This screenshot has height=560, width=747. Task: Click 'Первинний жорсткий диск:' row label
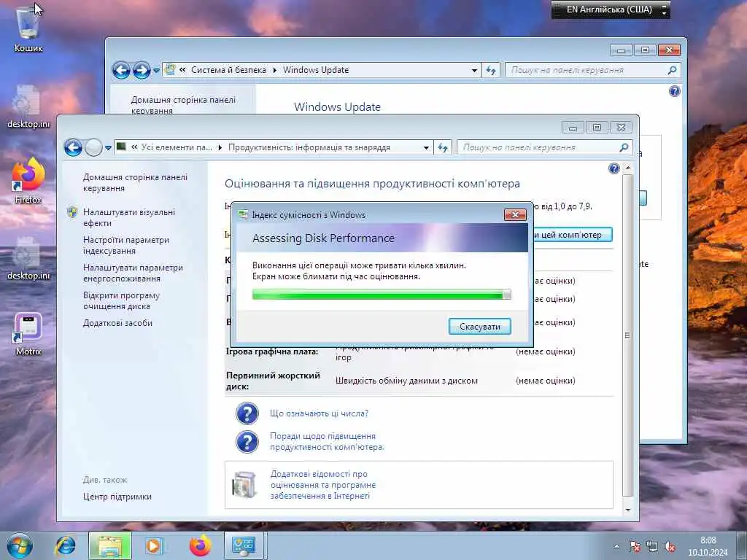point(273,381)
